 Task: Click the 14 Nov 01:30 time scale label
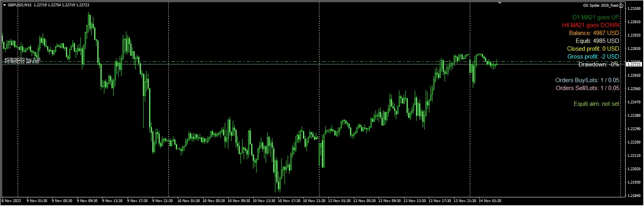click(490, 201)
